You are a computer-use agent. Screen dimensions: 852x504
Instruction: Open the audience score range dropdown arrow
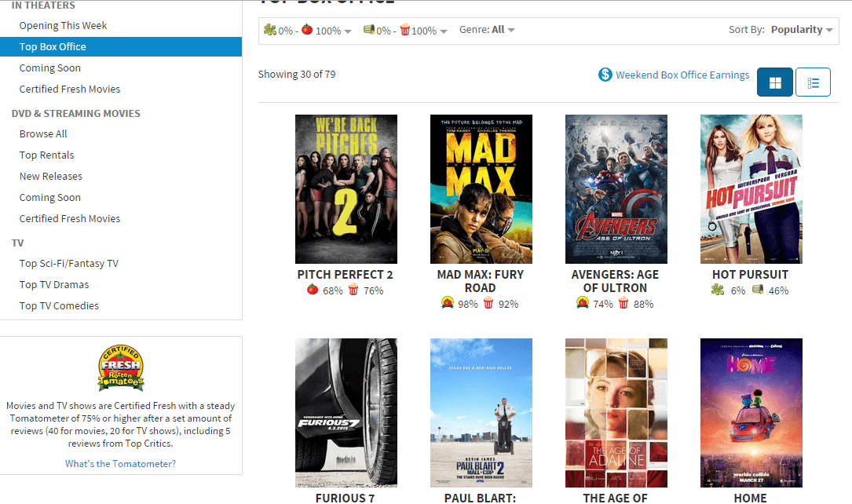coord(444,31)
